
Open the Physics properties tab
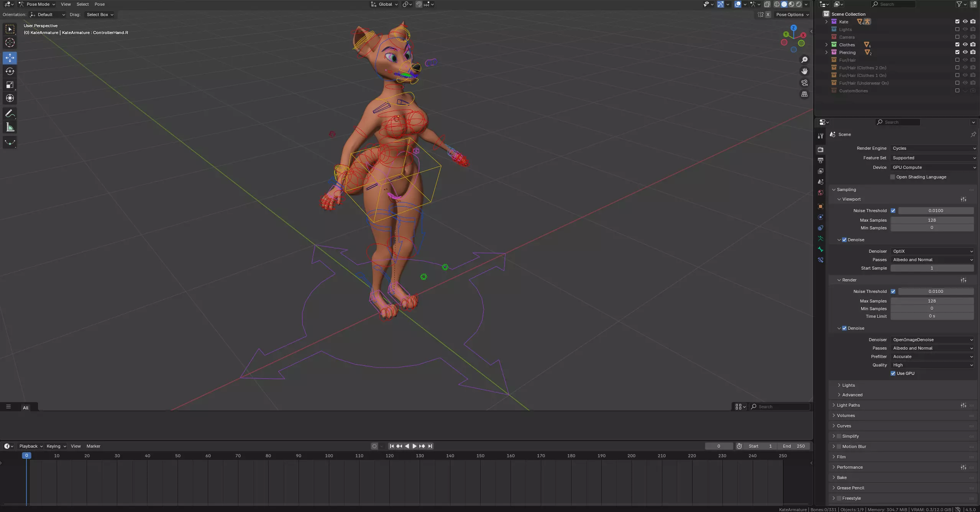(821, 217)
